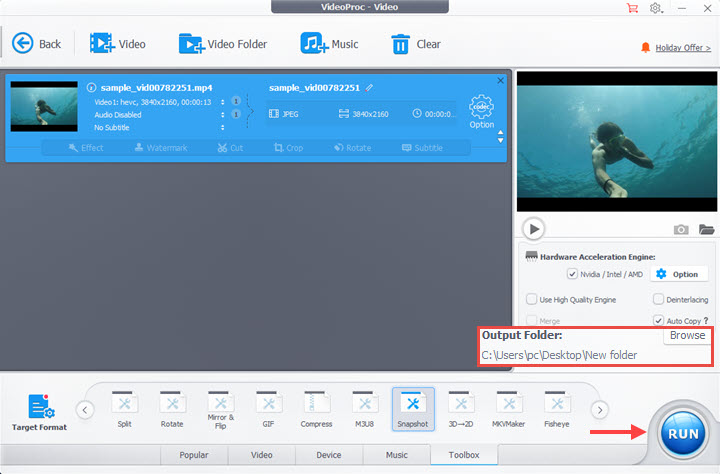Open output folder icon under preview
Viewport: 720px width, 474px height.
click(707, 229)
